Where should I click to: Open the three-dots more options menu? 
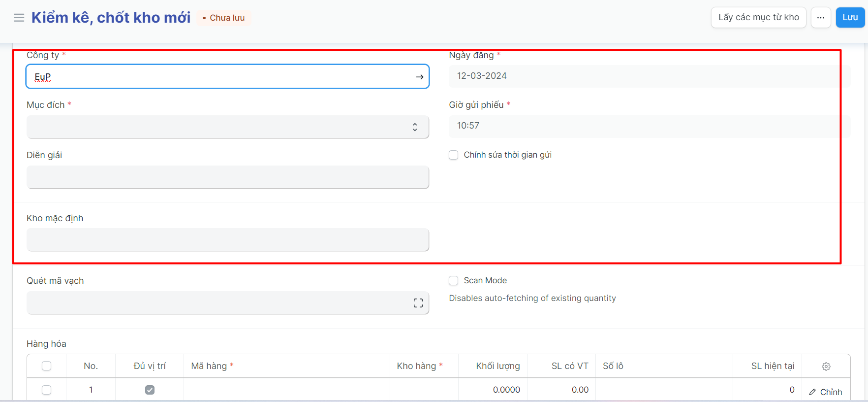(820, 18)
